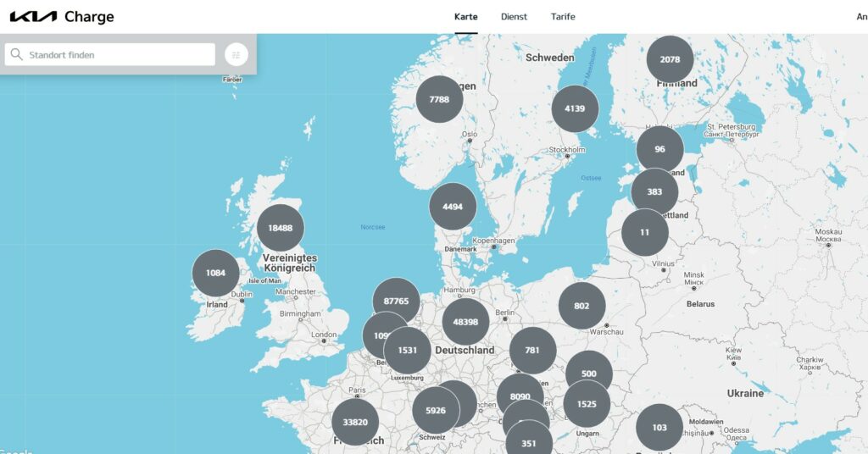868x454 pixels.
Task: Select the 1531 cluster marker near Luxembourg
Action: [408, 350]
